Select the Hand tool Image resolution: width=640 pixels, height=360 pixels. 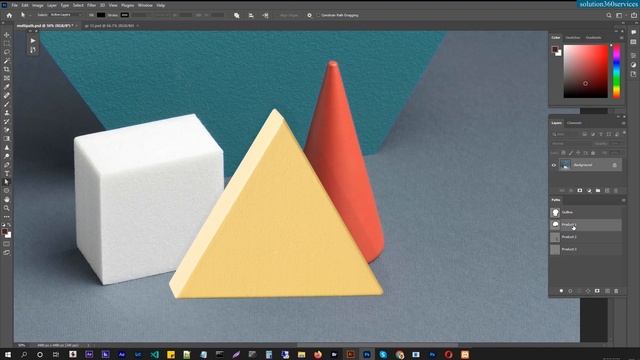(x=7, y=200)
